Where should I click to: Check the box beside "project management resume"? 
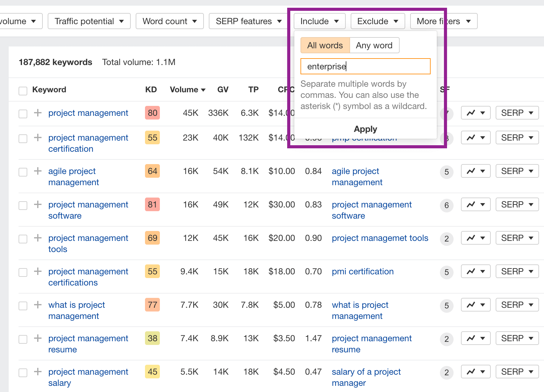pyautogui.click(x=23, y=339)
